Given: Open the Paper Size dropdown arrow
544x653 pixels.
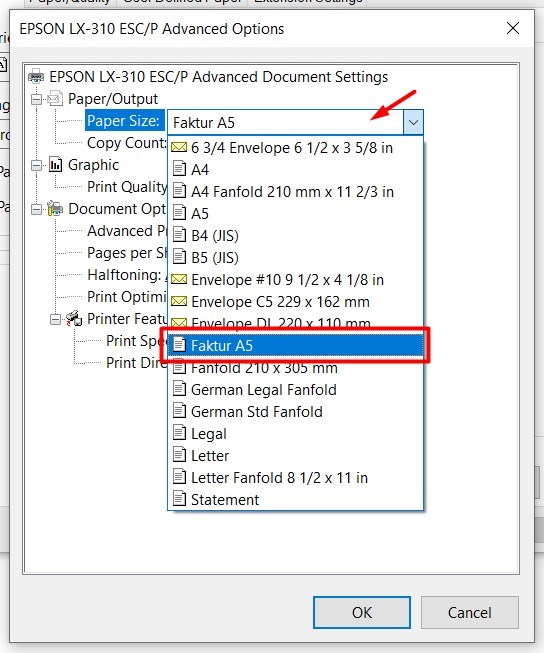Looking at the screenshot, I should point(413,122).
